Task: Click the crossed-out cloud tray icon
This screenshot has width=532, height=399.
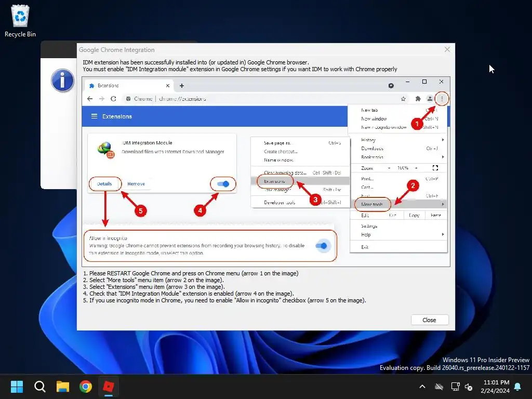Action: [439, 387]
